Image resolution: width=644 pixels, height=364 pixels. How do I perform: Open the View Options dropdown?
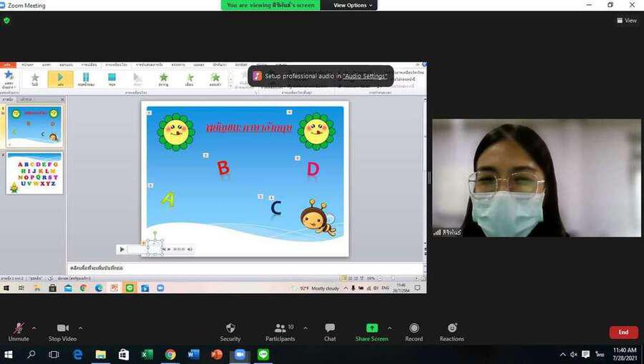353,5
